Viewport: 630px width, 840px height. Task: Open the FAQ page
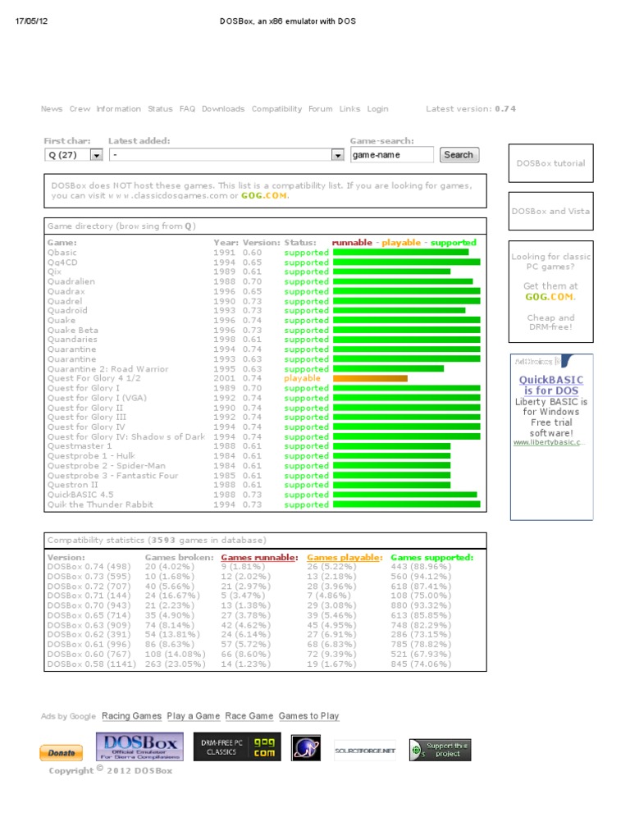click(187, 109)
